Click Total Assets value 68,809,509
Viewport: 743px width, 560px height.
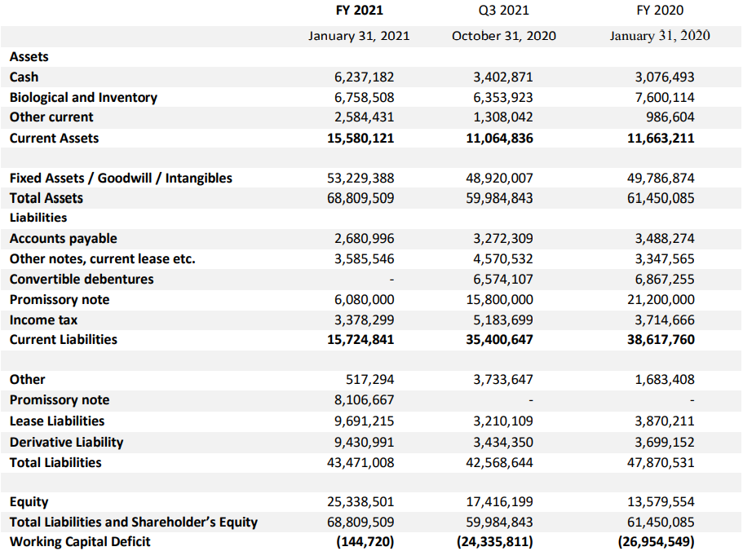click(360, 198)
